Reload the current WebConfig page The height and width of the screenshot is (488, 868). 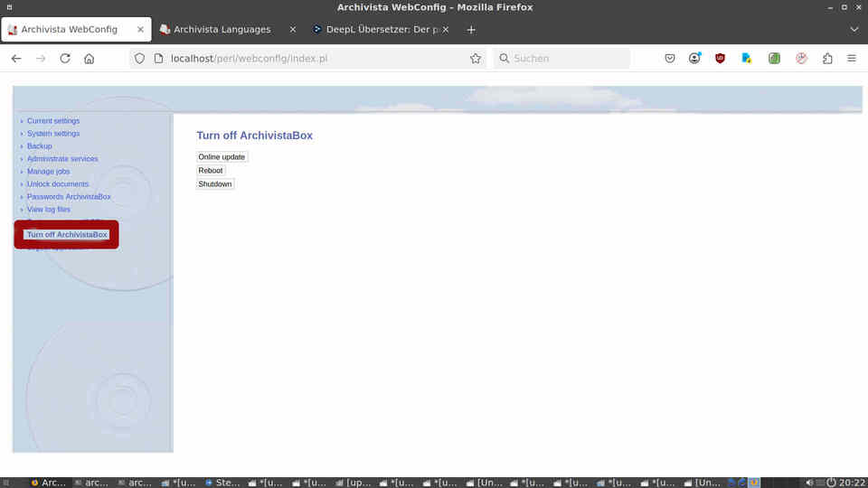coord(65,58)
